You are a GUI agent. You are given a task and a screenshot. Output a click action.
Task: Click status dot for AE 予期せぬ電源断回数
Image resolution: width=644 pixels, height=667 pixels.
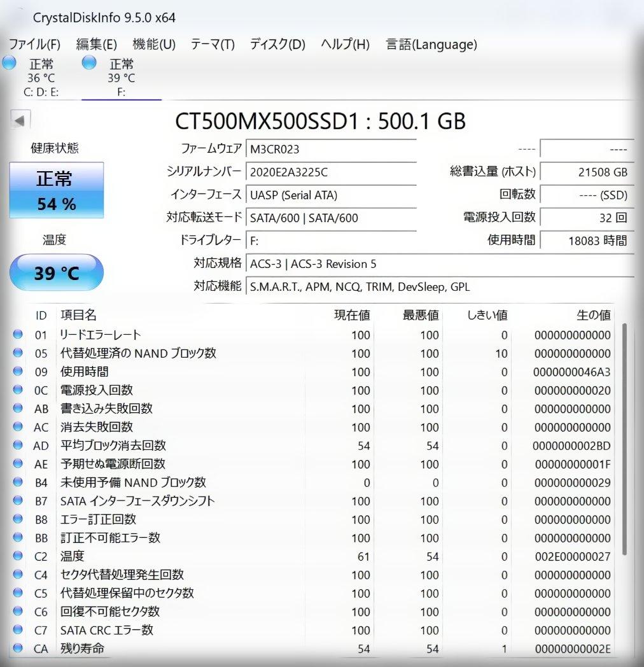(x=18, y=464)
